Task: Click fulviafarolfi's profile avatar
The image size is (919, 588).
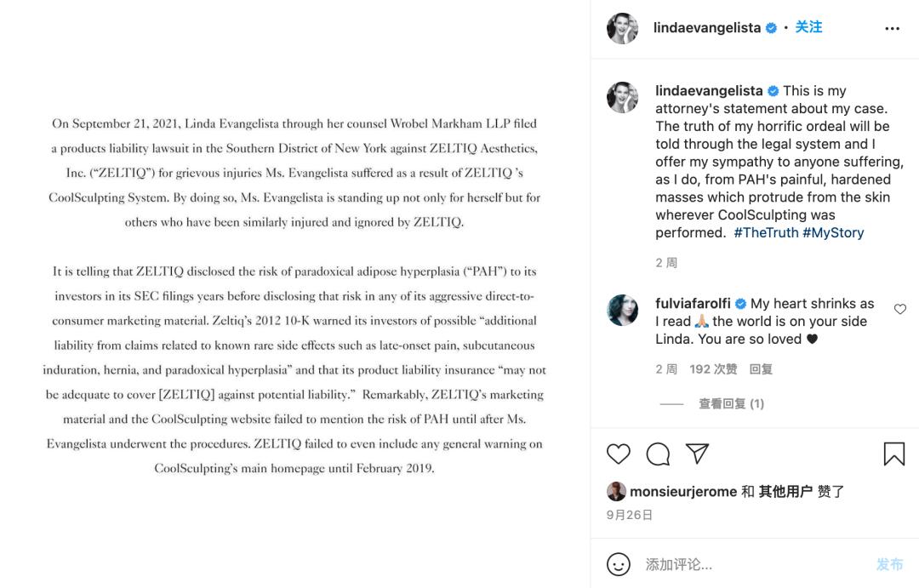Action: tap(622, 310)
